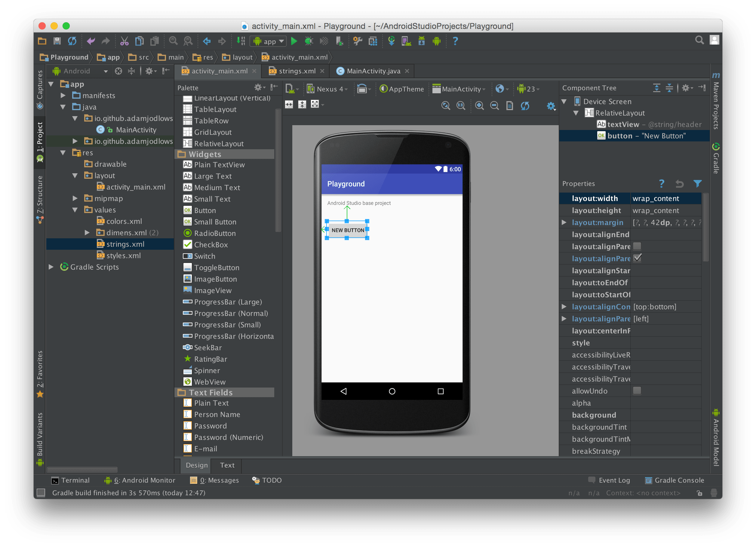Open the AVD Manager icon
The height and width of the screenshot is (547, 756).
pos(406,41)
